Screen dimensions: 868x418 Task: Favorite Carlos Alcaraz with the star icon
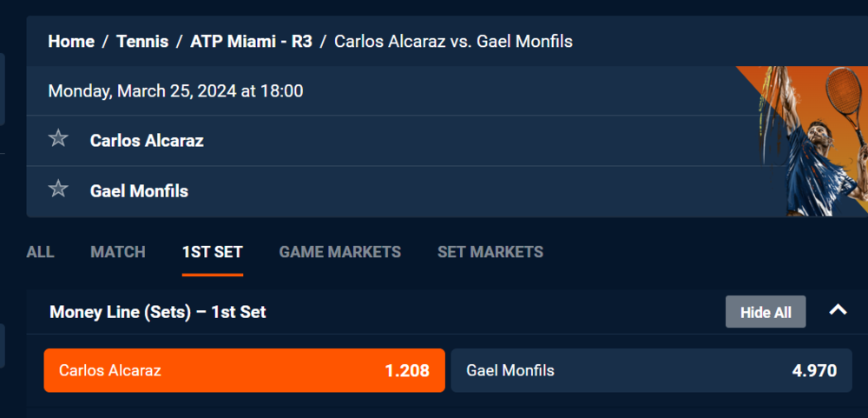click(x=58, y=139)
